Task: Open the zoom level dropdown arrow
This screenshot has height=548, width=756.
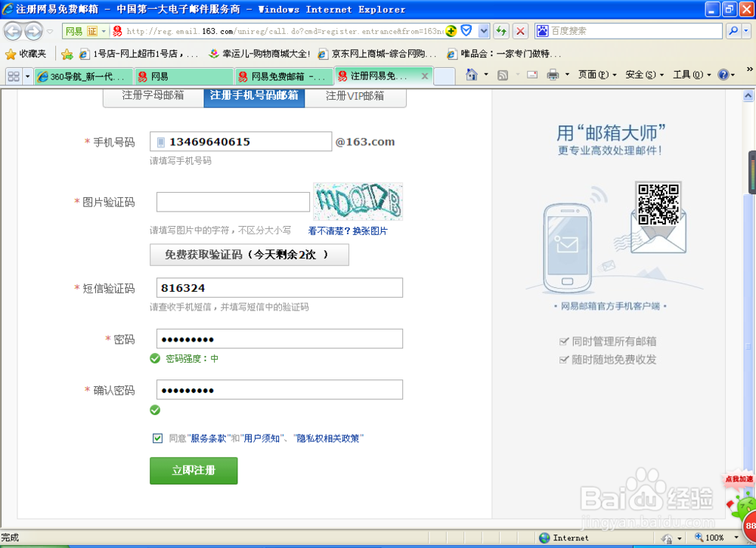Action: pos(736,537)
